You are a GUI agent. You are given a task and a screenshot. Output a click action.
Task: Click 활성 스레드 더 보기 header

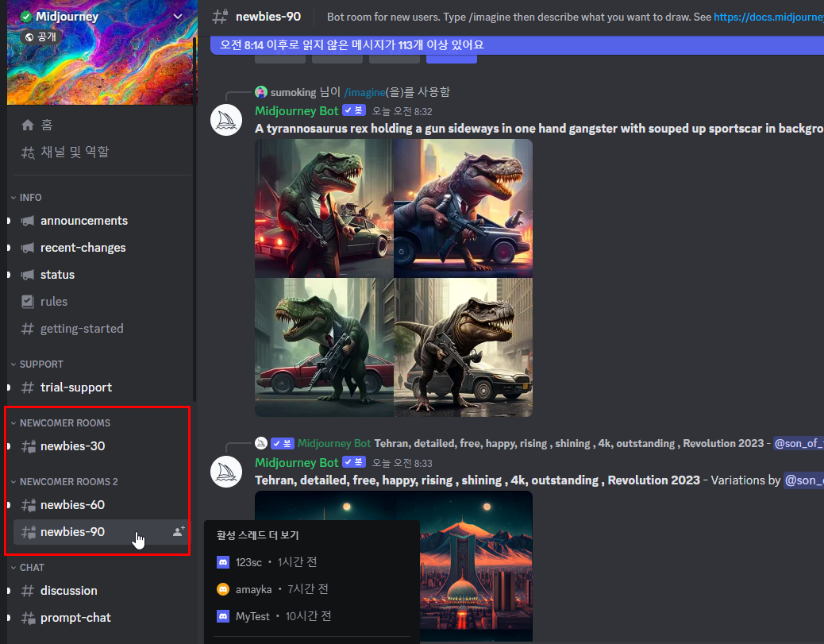pos(257,535)
